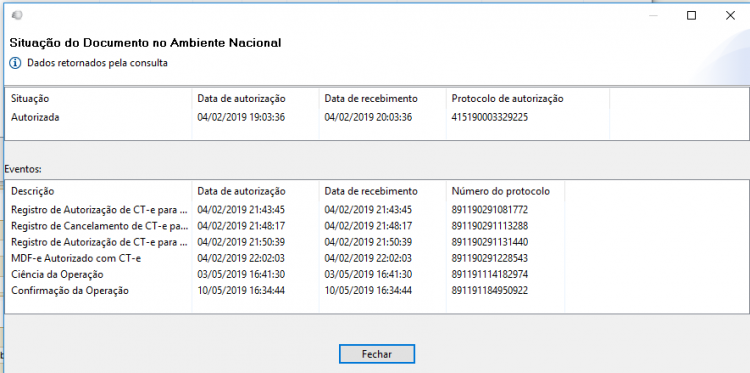The height and width of the screenshot is (373, 750).
Task: Maximize the dialog window
Action: pos(691,16)
